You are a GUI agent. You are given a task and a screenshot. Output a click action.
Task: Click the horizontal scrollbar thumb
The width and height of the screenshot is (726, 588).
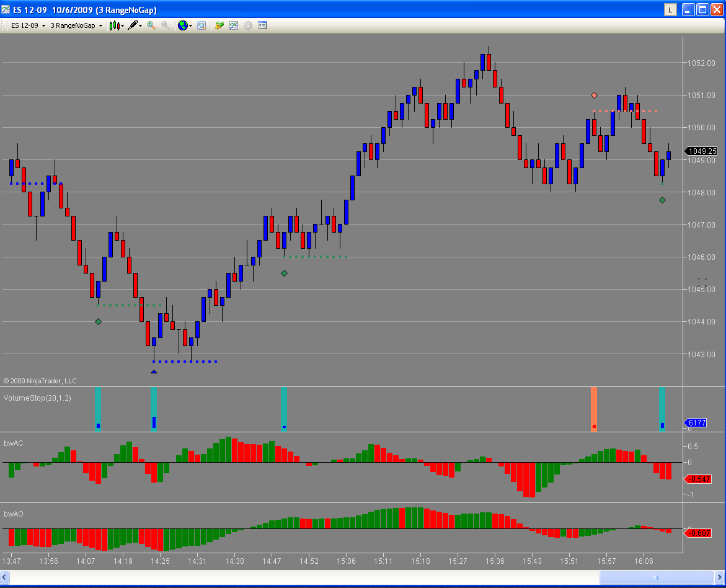(656, 577)
